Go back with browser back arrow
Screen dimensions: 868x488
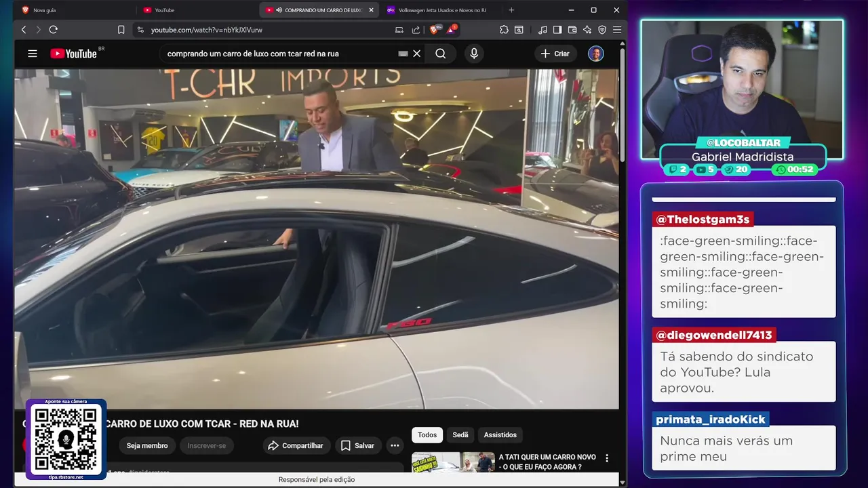point(24,30)
